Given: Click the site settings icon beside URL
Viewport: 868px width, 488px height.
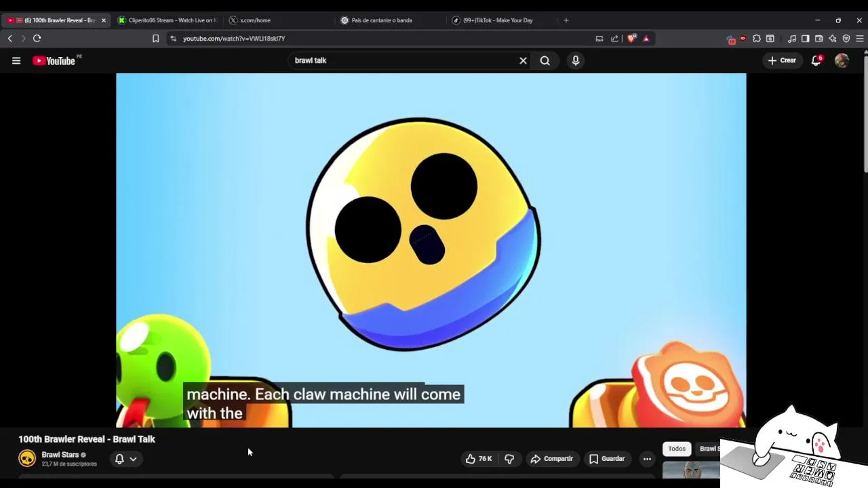Looking at the screenshot, I should click(x=173, y=39).
